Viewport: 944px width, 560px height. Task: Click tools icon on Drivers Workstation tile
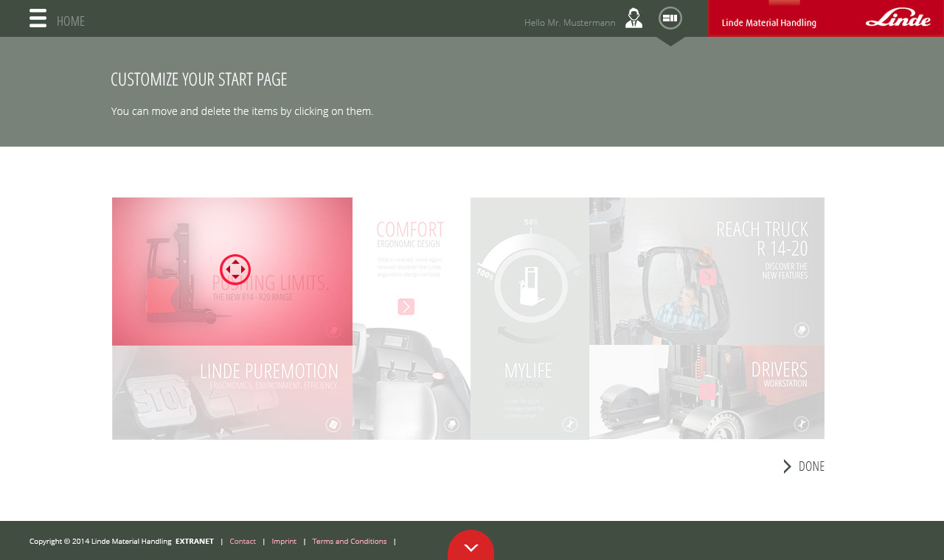pos(802,424)
